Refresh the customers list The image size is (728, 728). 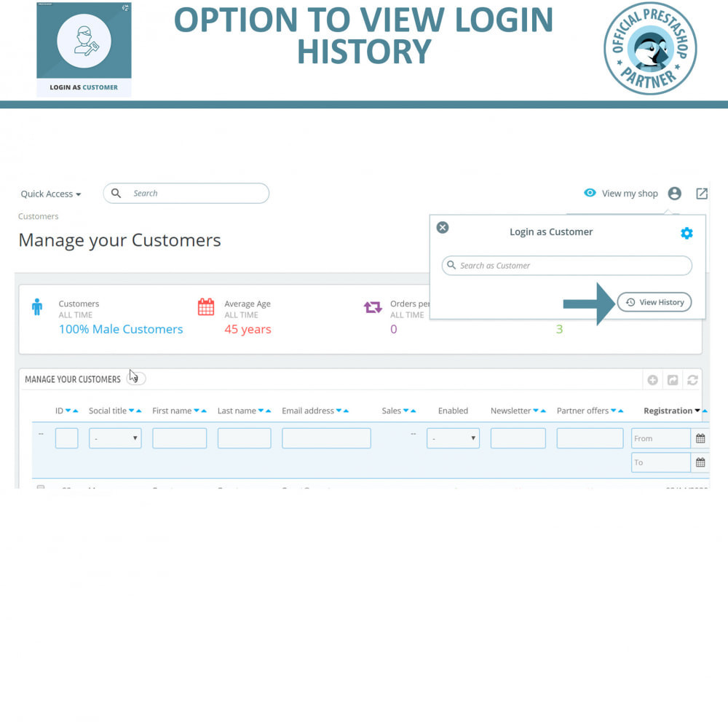tap(692, 380)
